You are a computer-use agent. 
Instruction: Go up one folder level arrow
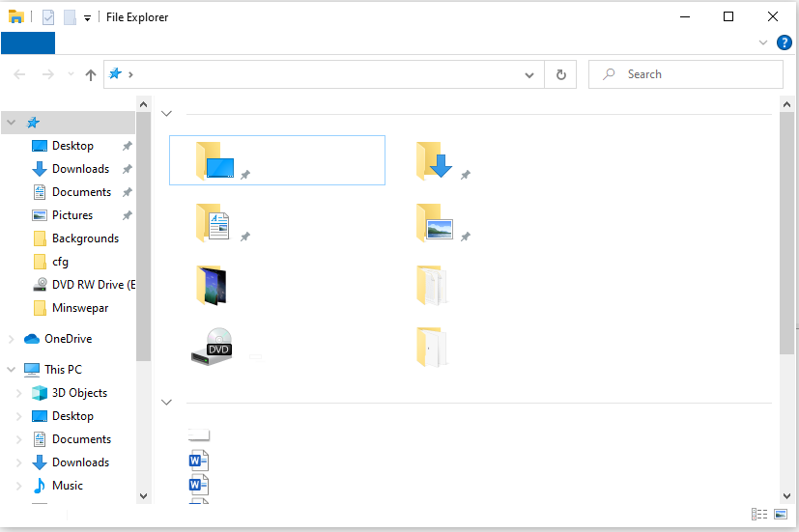tap(91, 75)
